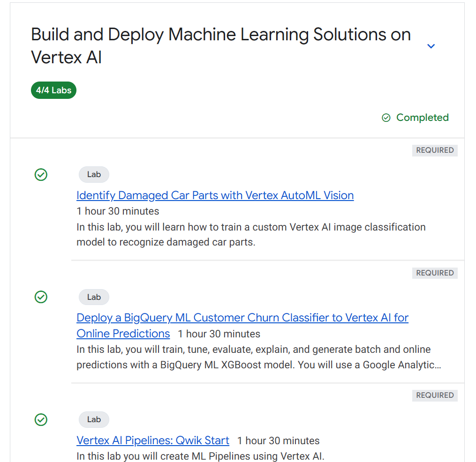
Task: Click the description about BigQuery ML XGBoost model
Action: tap(259, 357)
